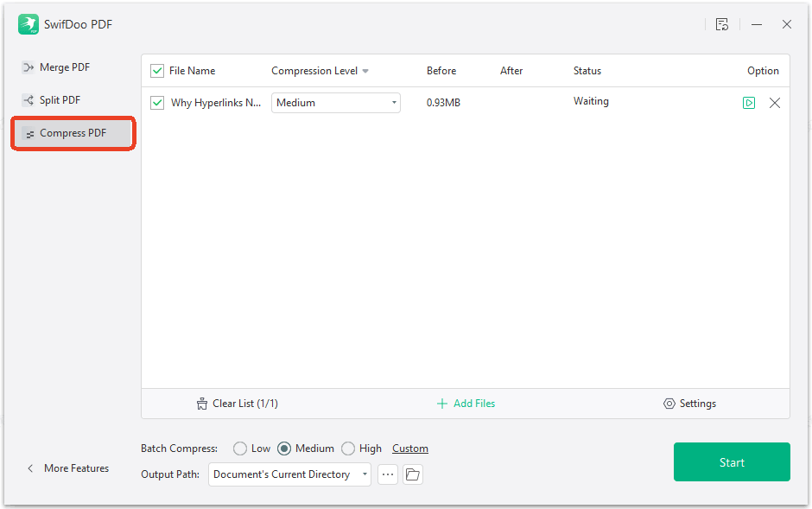The image size is (812, 509).
Task: Open the Medium compression level dropdown for the file
Action: tap(335, 103)
